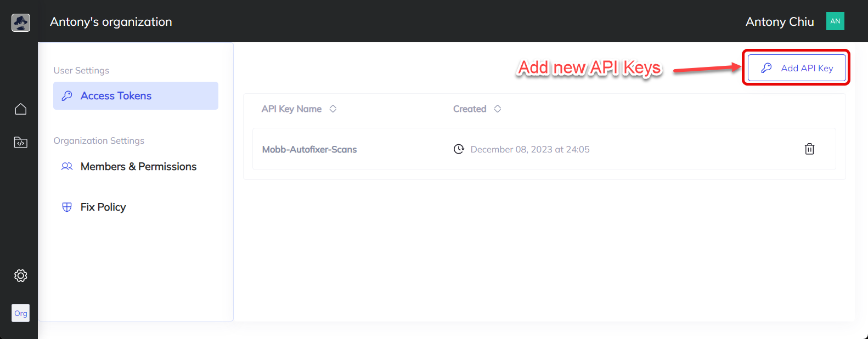Click the User Settings section label
This screenshot has width=868, height=339.
(81, 70)
